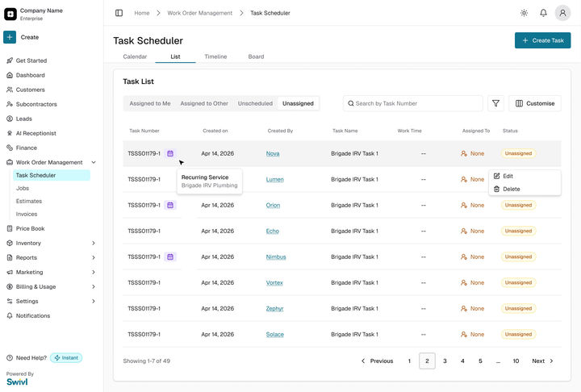Open Price Book in sidebar
Image resolution: width=581 pixels, height=392 pixels.
[x=30, y=228]
